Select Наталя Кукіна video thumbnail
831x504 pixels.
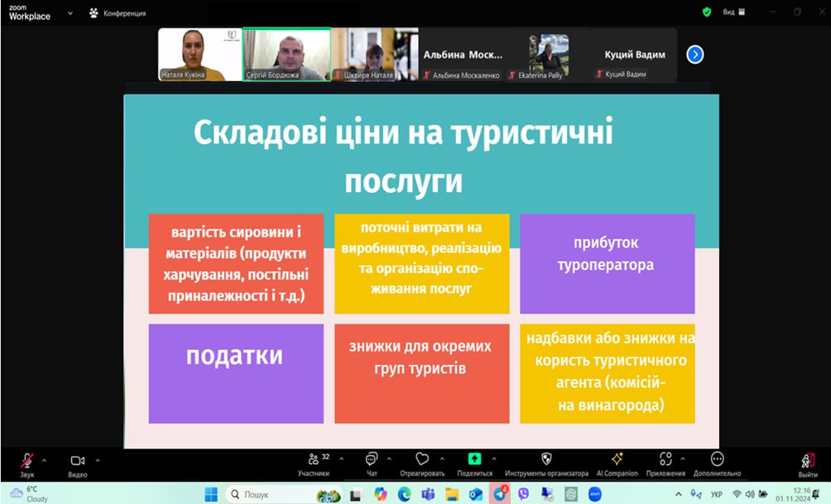[x=199, y=54]
